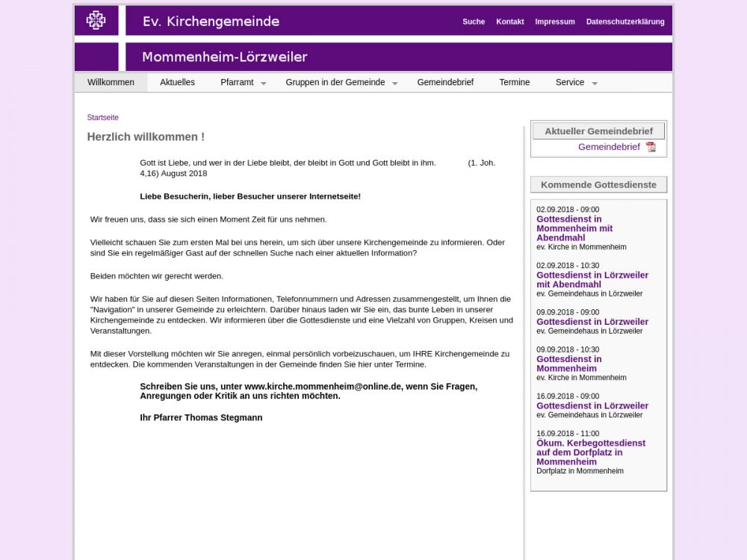Open the Willkommen tab
747x560 pixels.
(111, 82)
